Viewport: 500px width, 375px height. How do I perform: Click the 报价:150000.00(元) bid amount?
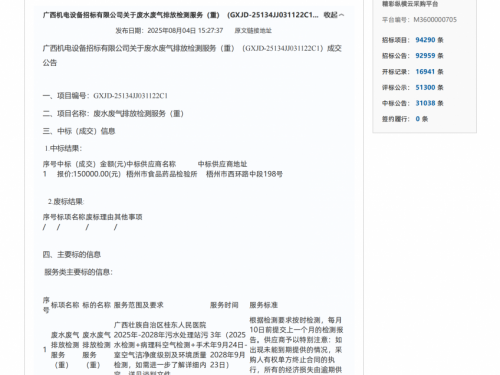(x=89, y=174)
